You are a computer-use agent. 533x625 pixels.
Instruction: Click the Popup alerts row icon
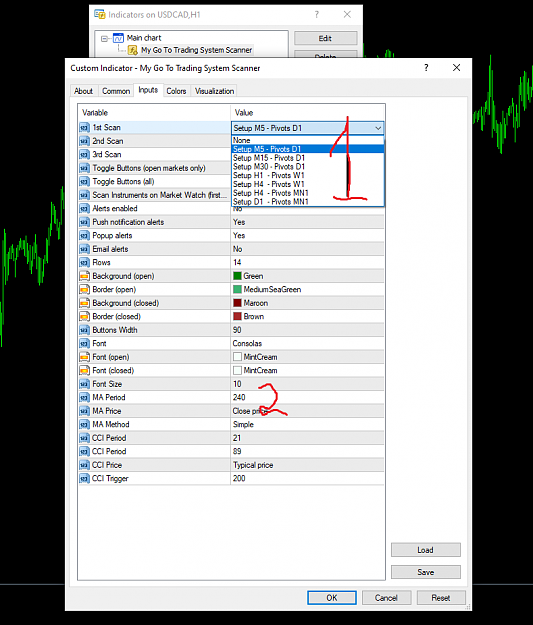[x=84, y=236]
